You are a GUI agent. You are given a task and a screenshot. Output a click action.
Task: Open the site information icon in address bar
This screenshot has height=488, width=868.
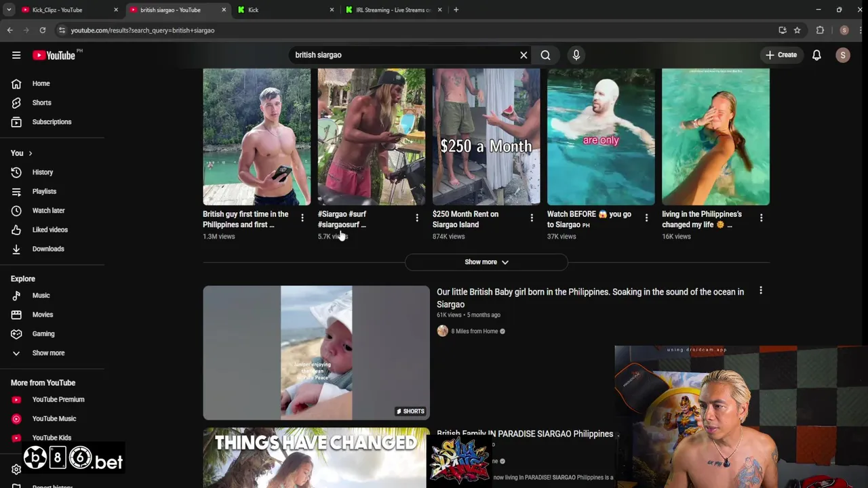point(62,30)
